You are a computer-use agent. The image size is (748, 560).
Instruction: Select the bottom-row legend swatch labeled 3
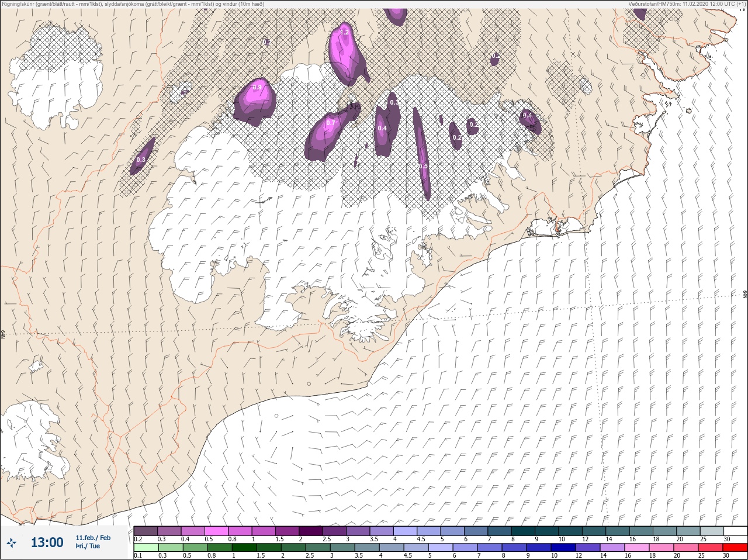tap(342, 548)
